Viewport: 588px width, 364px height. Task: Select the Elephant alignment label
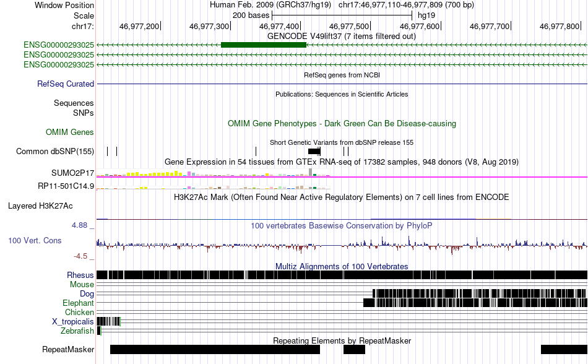click(78, 303)
